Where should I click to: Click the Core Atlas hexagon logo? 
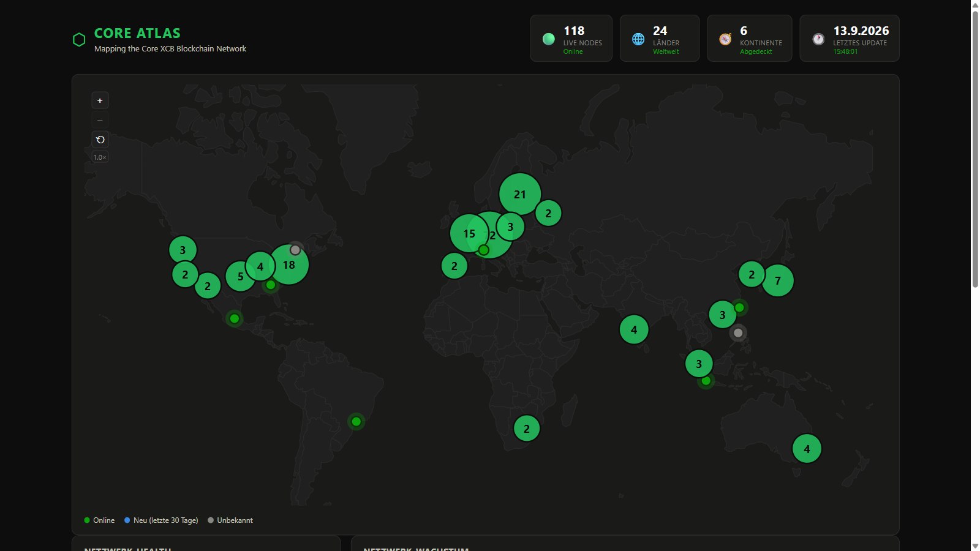(x=79, y=40)
